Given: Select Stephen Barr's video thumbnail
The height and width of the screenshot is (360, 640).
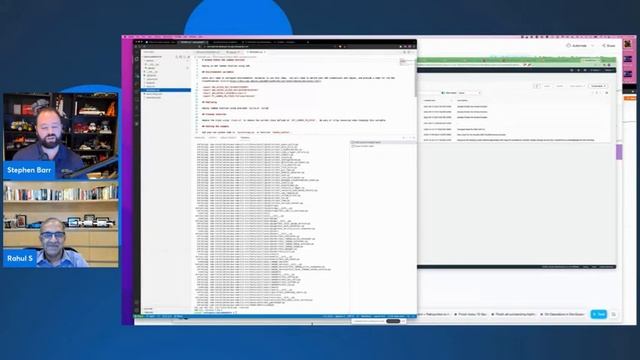Looking at the screenshot, I should [x=61, y=136].
